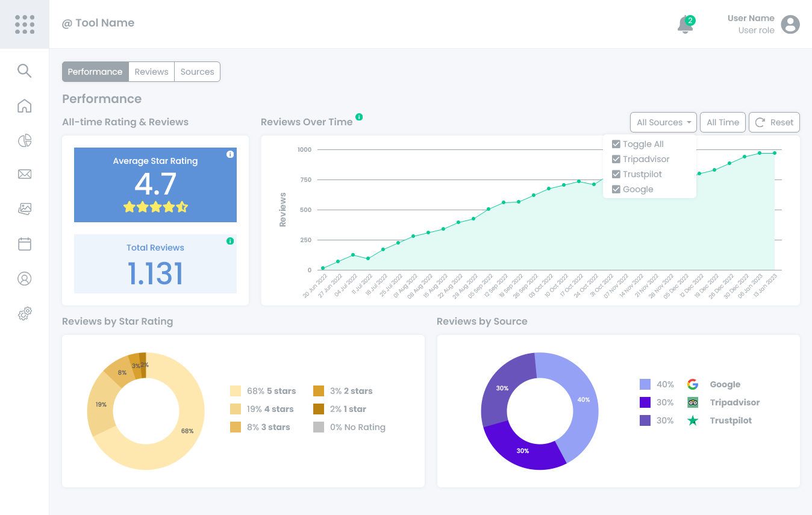Click the user avatar icon
The image size is (812, 515).
(x=790, y=24)
